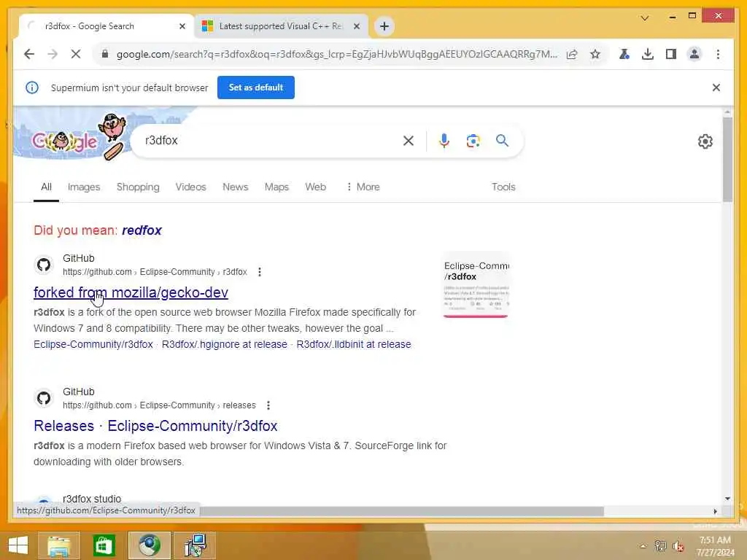Open the R3dfox/.hgignore at release sitelink
The image size is (747, 560).
[225, 344]
